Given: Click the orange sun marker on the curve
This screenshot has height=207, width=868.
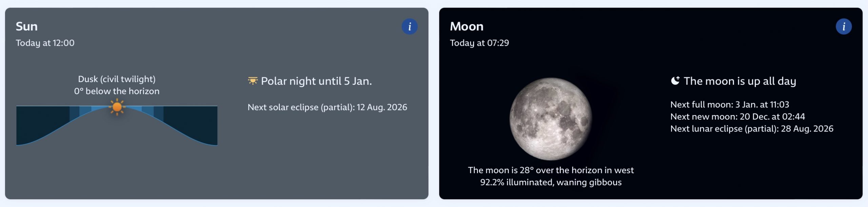Looking at the screenshot, I should (x=117, y=107).
